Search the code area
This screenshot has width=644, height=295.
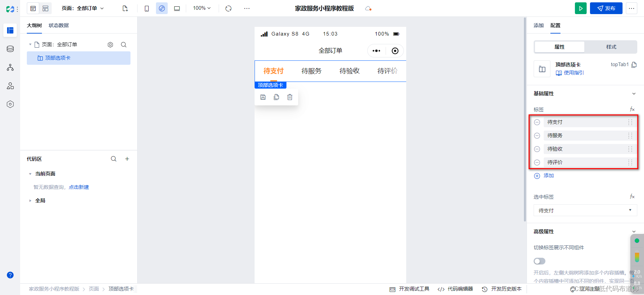coord(114,159)
